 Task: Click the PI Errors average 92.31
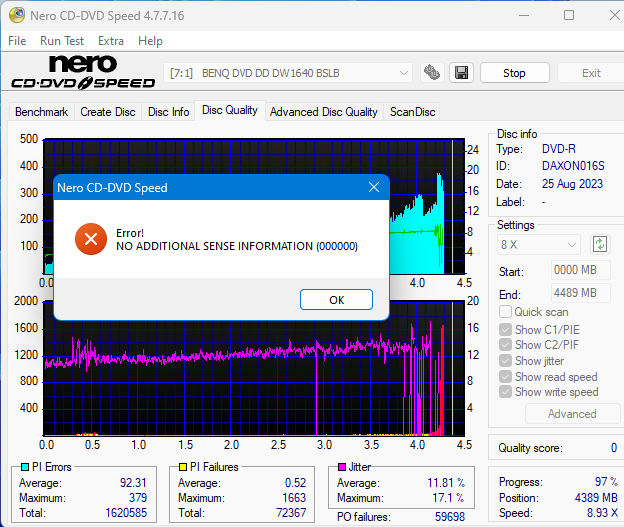coord(133,482)
